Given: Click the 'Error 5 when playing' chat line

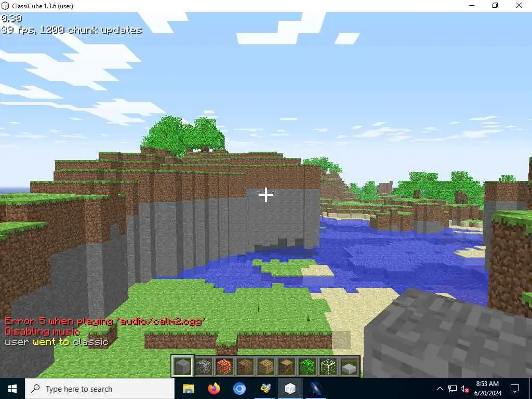Looking at the screenshot, I should [x=104, y=321].
